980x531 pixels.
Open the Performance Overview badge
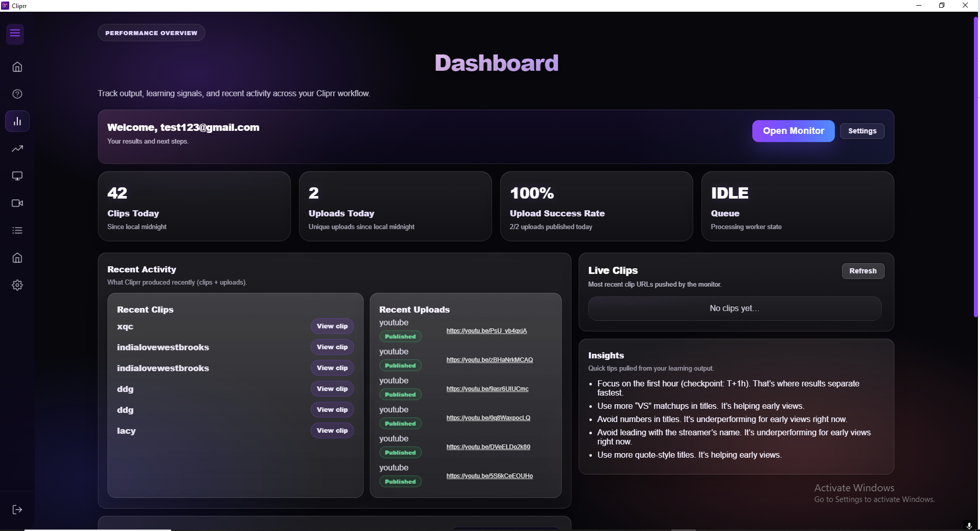pyautogui.click(x=151, y=32)
